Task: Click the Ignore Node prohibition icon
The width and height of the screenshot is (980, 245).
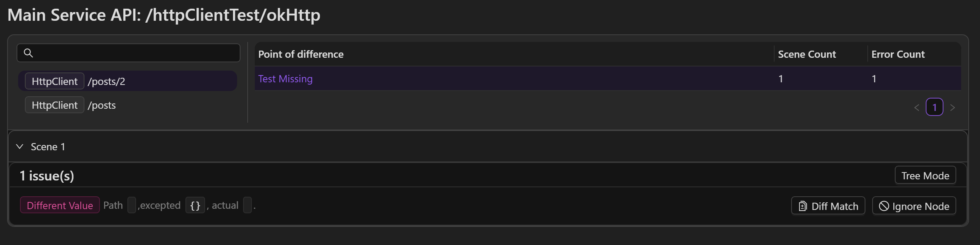Action: point(884,206)
